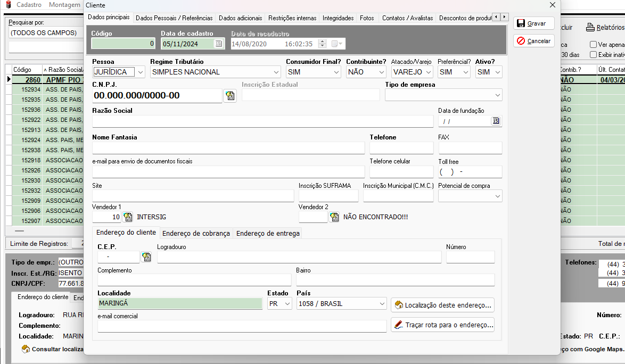Viewport: 625px width, 364px height.
Task: Open the Tipo de empresa dropdown
Action: tap(497, 95)
